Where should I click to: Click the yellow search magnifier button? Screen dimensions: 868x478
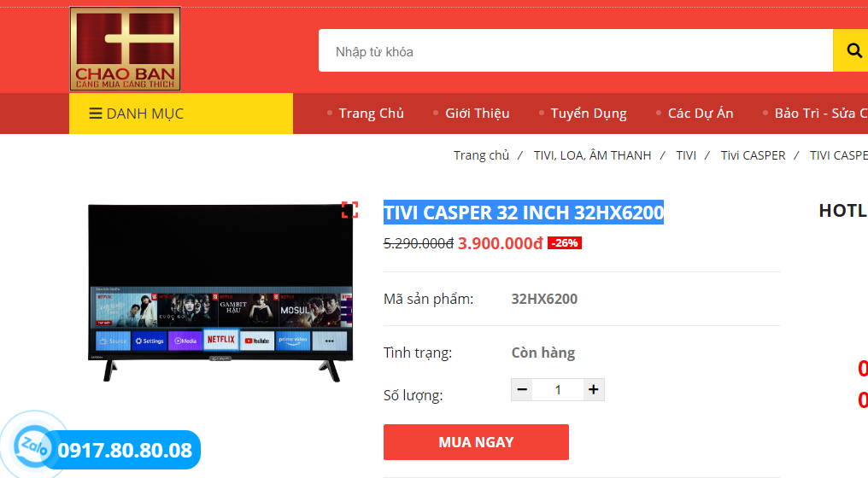pyautogui.click(x=851, y=51)
